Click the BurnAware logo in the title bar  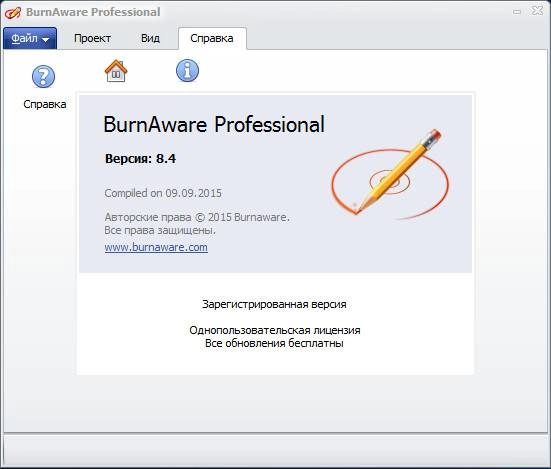(x=13, y=12)
